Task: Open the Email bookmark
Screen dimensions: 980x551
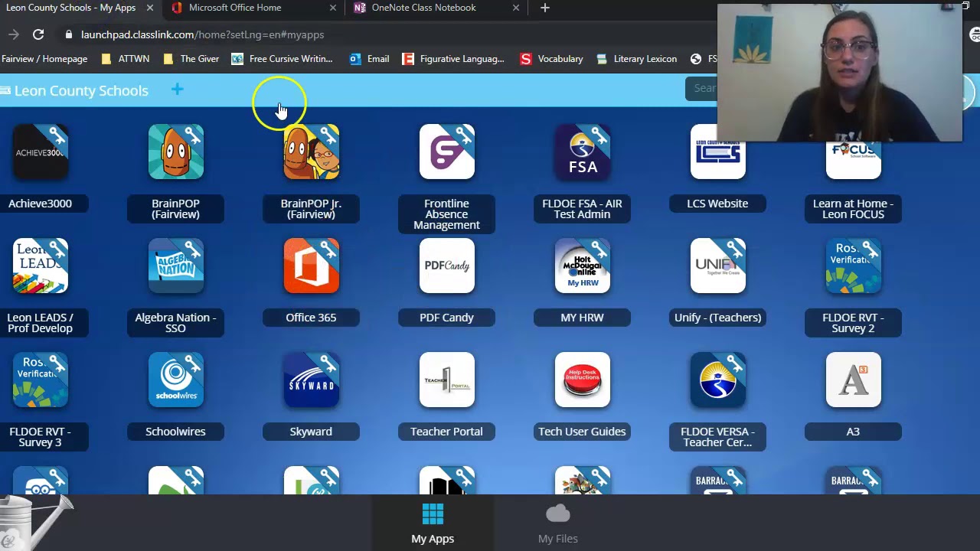Action: pos(370,59)
